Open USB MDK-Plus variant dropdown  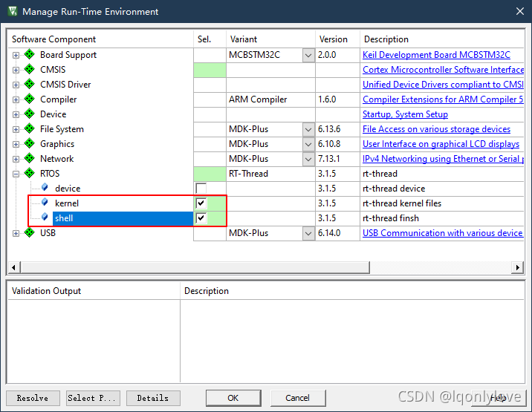click(x=308, y=233)
